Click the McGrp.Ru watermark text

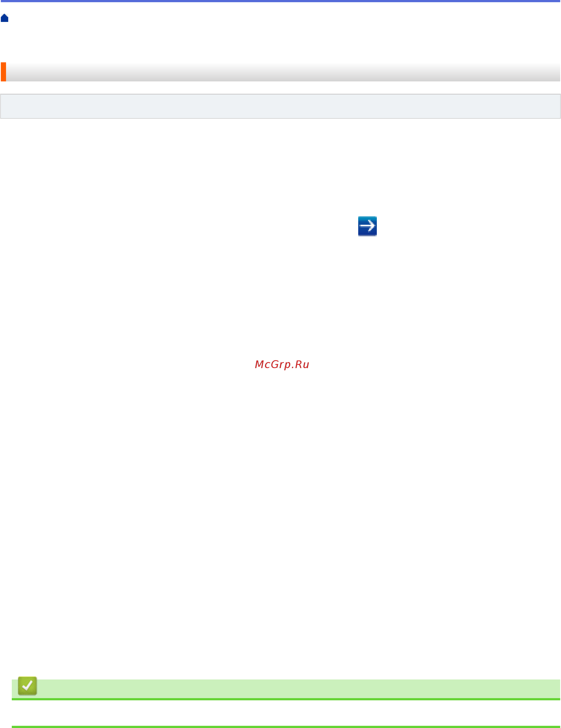click(282, 364)
